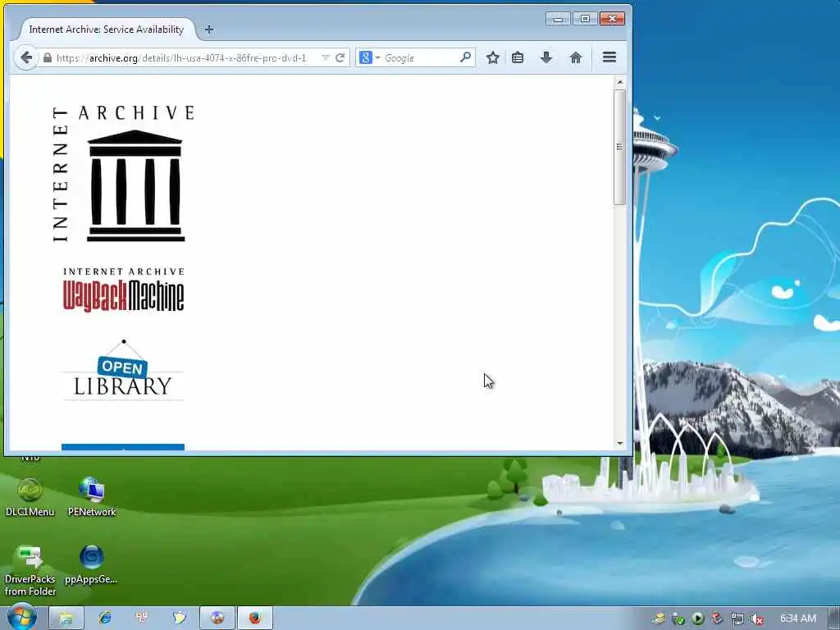The width and height of the screenshot is (840, 630).
Task: Click the network tray icon
Action: point(737,619)
